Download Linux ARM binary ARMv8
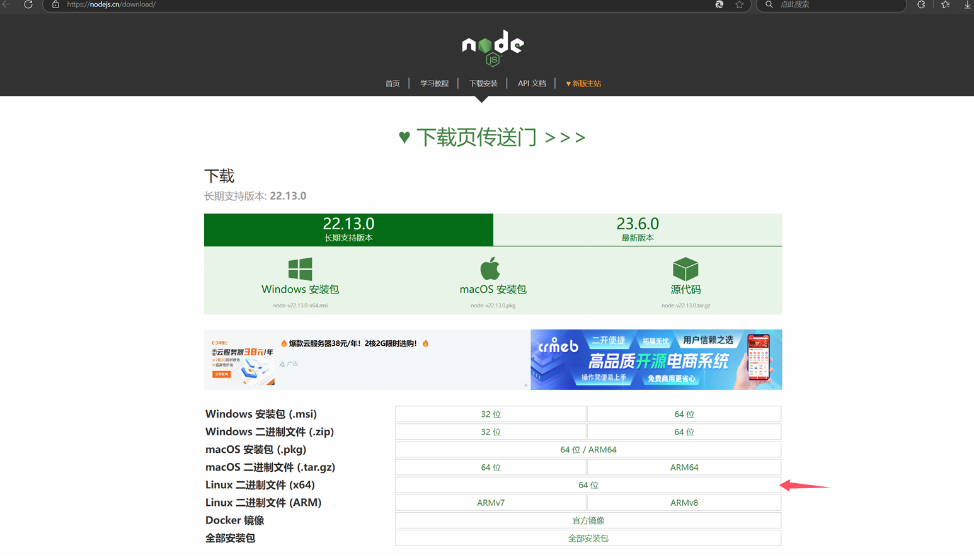 pos(684,503)
